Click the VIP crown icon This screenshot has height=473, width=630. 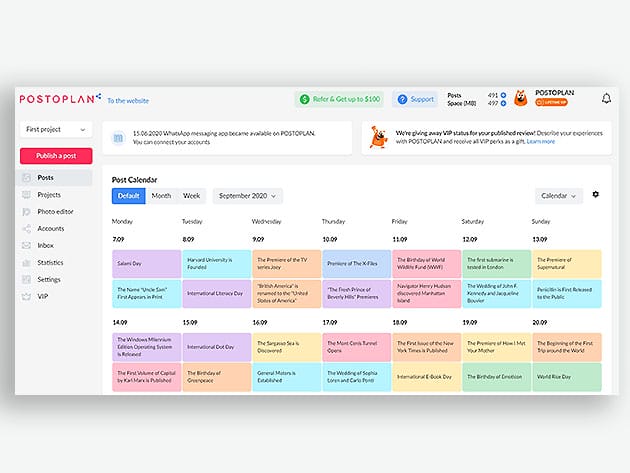[x=27, y=296]
